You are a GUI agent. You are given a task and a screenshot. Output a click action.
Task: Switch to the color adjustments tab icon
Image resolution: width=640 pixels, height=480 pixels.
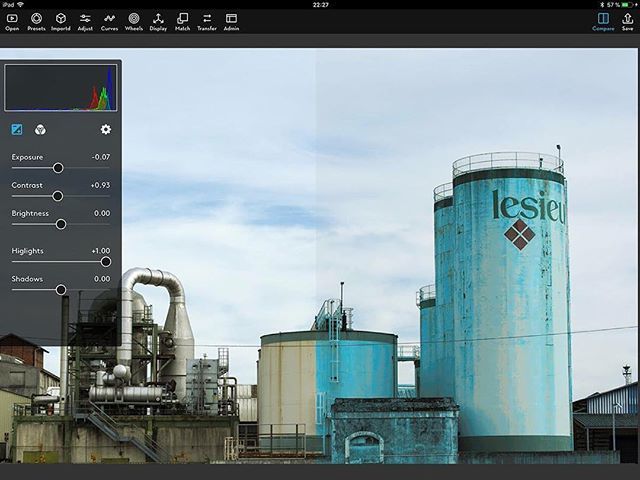click(40, 130)
